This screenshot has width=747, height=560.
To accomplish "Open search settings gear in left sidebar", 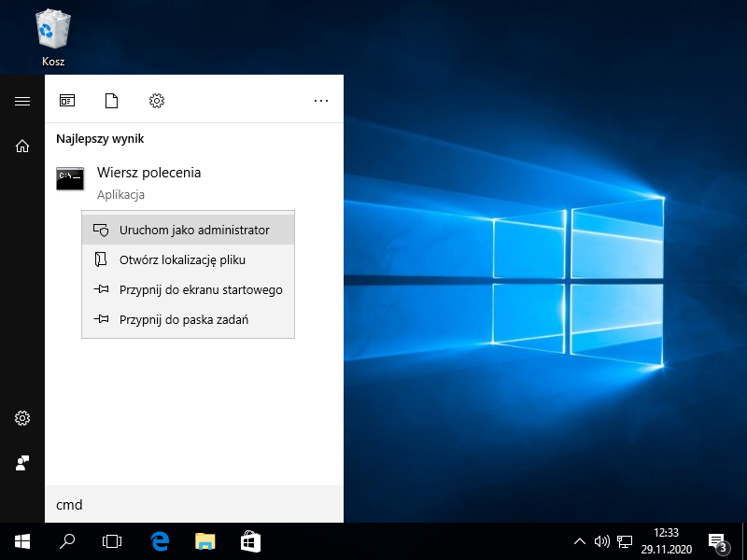I will pos(22,418).
